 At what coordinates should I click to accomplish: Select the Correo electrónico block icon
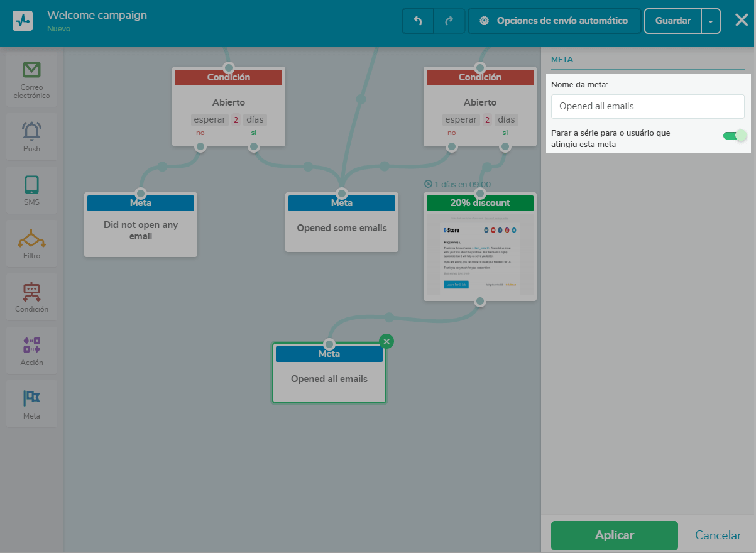click(x=31, y=70)
